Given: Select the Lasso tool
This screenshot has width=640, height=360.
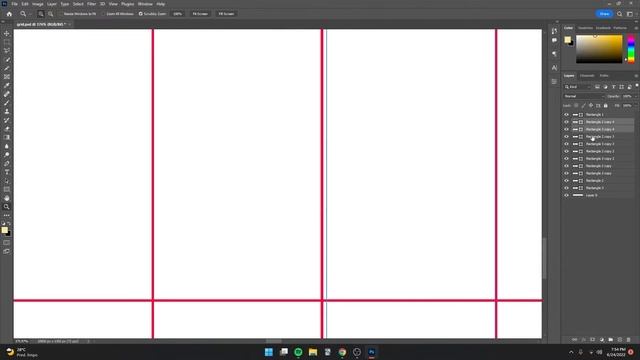Looking at the screenshot, I should click(x=7, y=50).
